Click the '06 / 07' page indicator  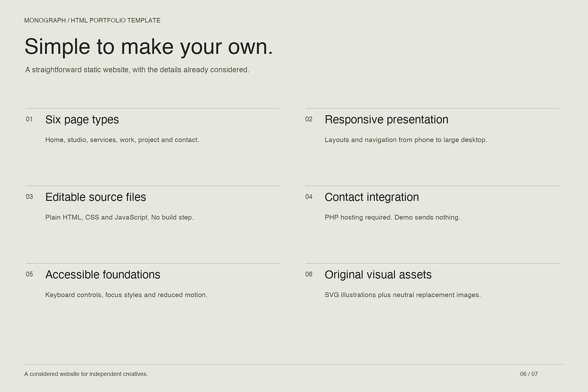point(529,374)
